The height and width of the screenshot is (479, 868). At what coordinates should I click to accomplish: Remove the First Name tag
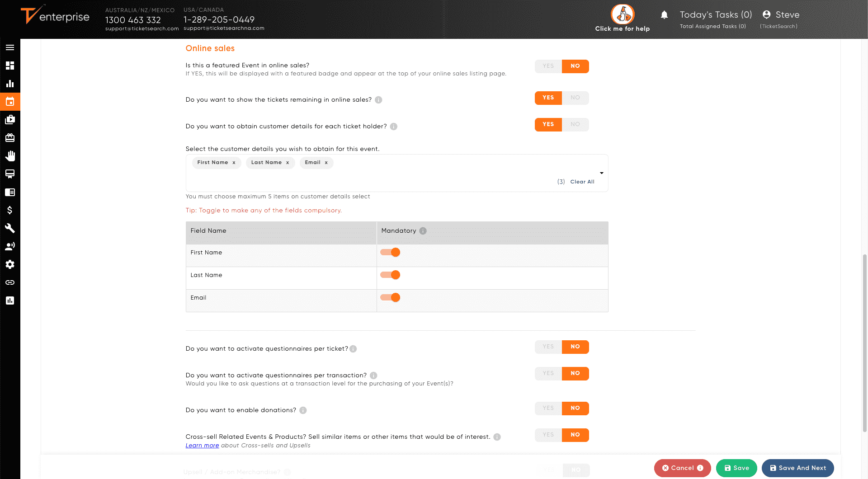tap(234, 163)
